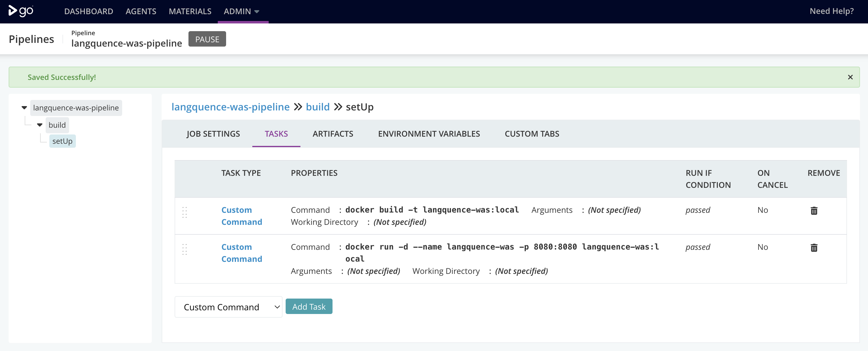Open the MATERIALS page
Viewport: 868px width, 351px height.
pos(190,11)
